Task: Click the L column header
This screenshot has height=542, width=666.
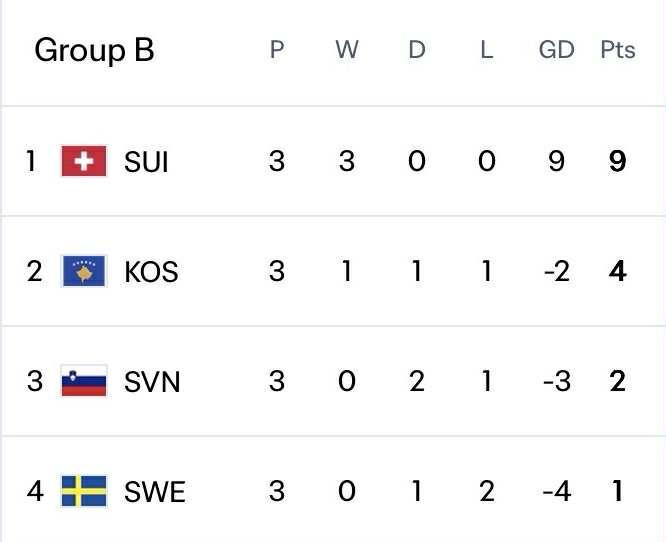Action: [486, 50]
